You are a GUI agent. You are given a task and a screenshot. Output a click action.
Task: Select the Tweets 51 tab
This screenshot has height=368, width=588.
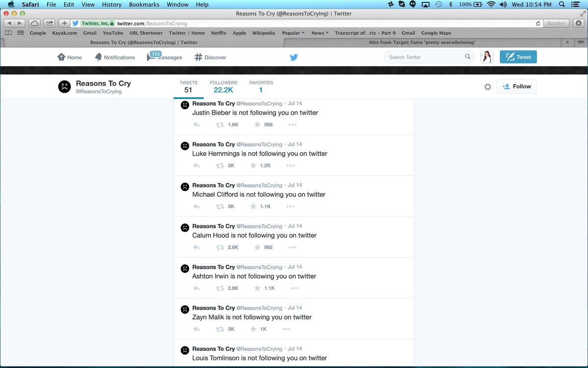click(x=188, y=87)
